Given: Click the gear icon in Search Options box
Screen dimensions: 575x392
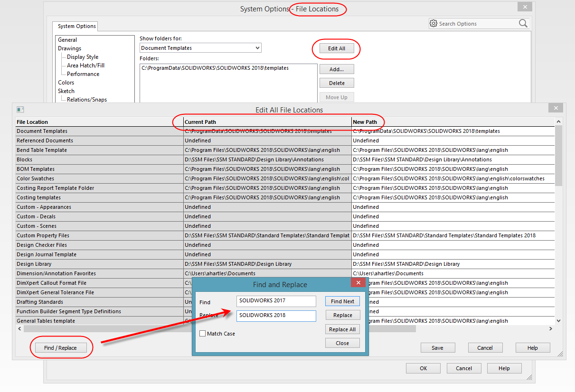Looking at the screenshot, I should coord(433,23).
